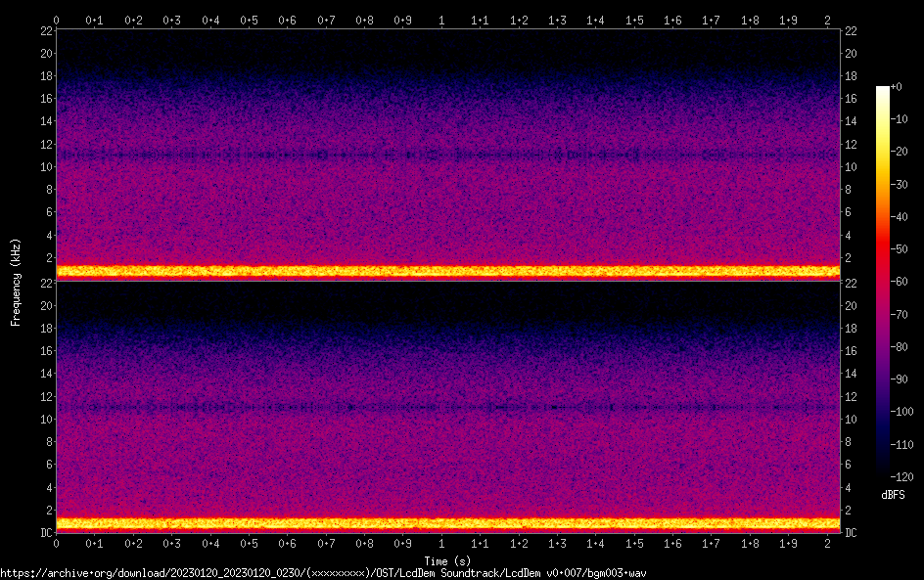
Task: Click the 16 kHz label on the lower channel's right axis
Action: pos(851,351)
